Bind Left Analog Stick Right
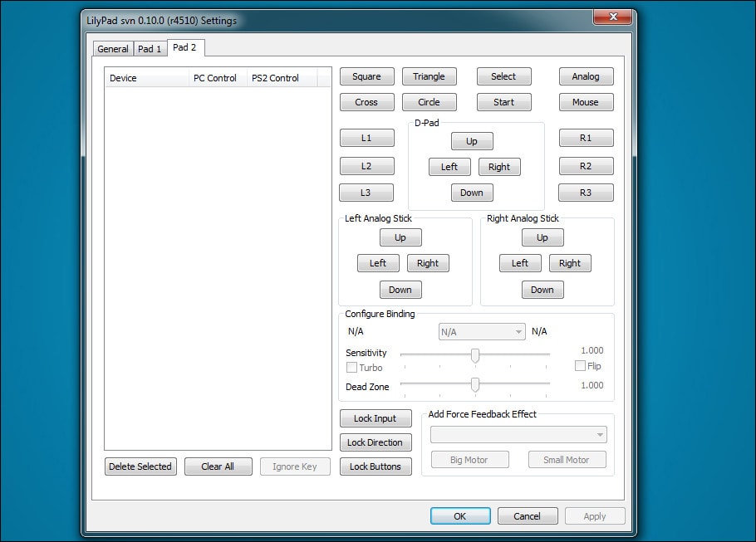This screenshot has width=756, height=542. [x=428, y=263]
